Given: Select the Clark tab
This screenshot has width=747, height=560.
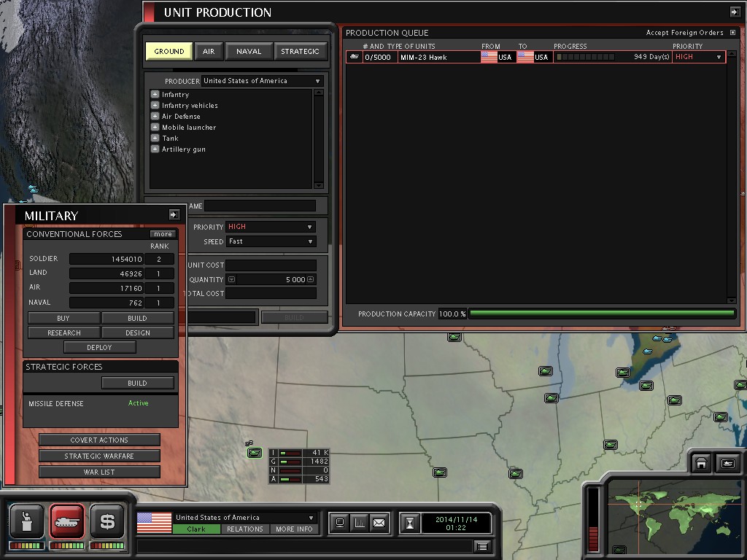Looking at the screenshot, I should point(196,529).
